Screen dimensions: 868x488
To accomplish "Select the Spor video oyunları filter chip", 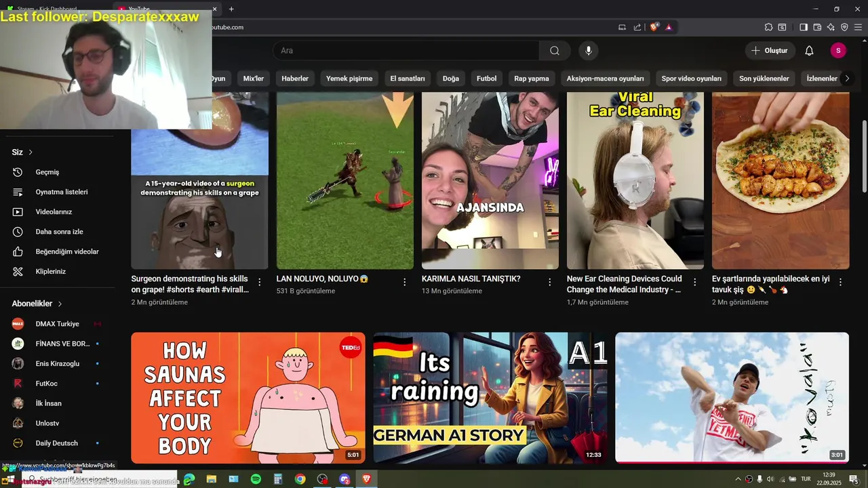I will click(x=692, y=79).
